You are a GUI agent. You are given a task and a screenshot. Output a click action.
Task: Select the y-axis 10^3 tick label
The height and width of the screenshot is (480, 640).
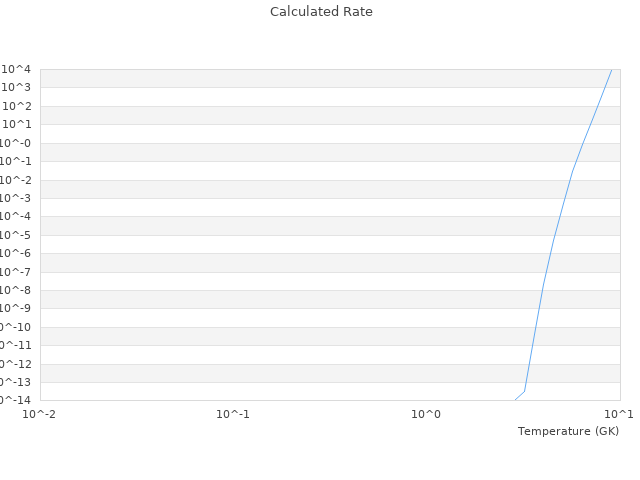(x=17, y=88)
